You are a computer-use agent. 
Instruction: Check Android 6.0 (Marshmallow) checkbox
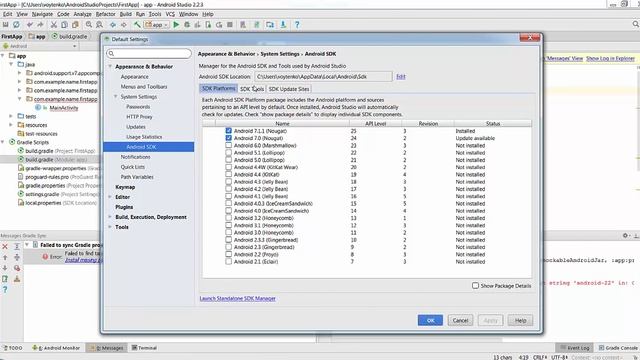[x=229, y=145]
